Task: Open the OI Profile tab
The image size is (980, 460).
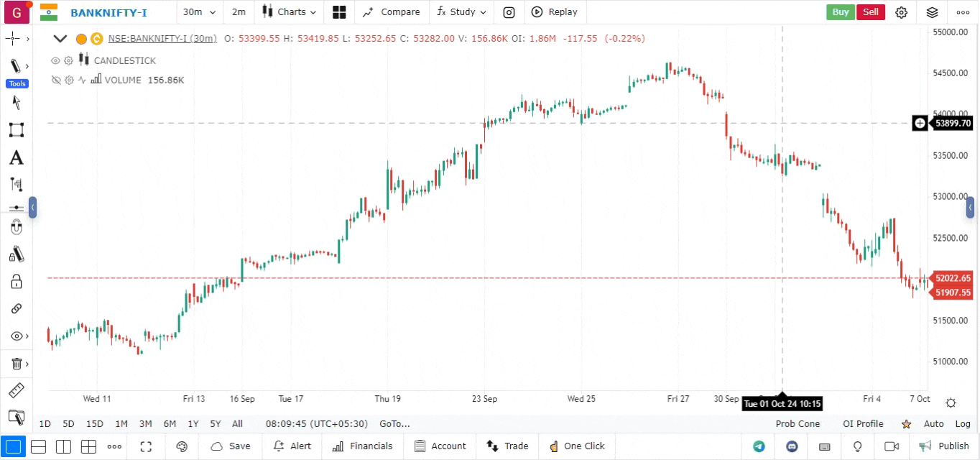Action: point(863,424)
